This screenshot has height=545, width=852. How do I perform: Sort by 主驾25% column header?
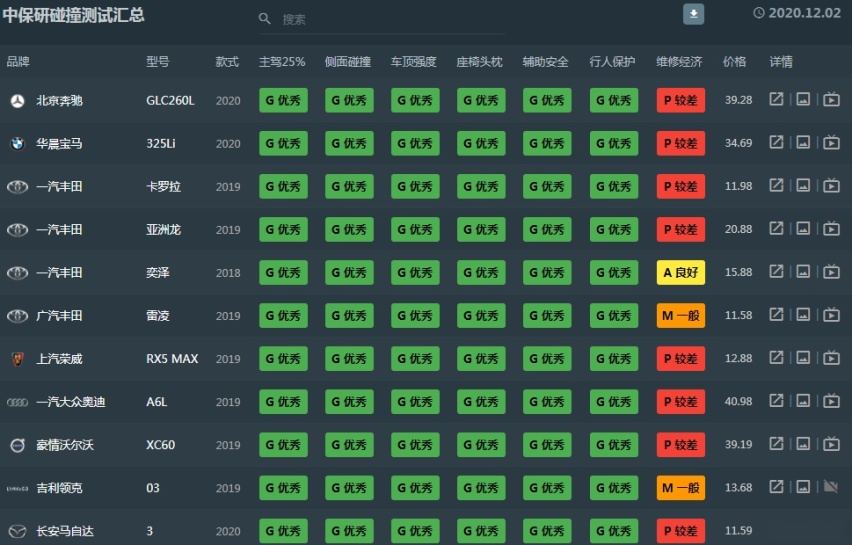coord(282,61)
